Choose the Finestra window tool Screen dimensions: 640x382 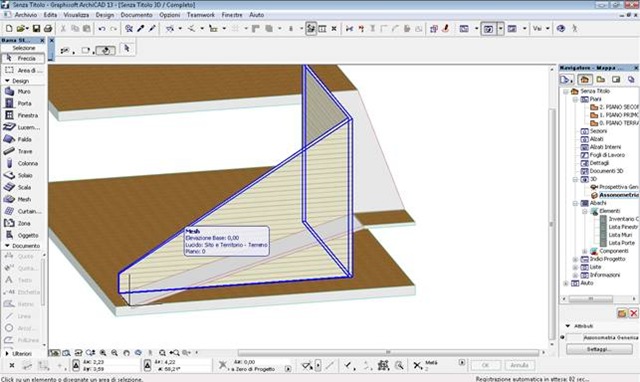click(23, 115)
